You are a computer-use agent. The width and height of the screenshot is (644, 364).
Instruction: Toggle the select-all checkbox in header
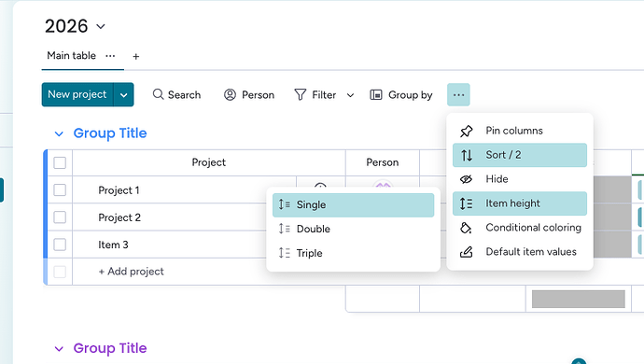60,162
